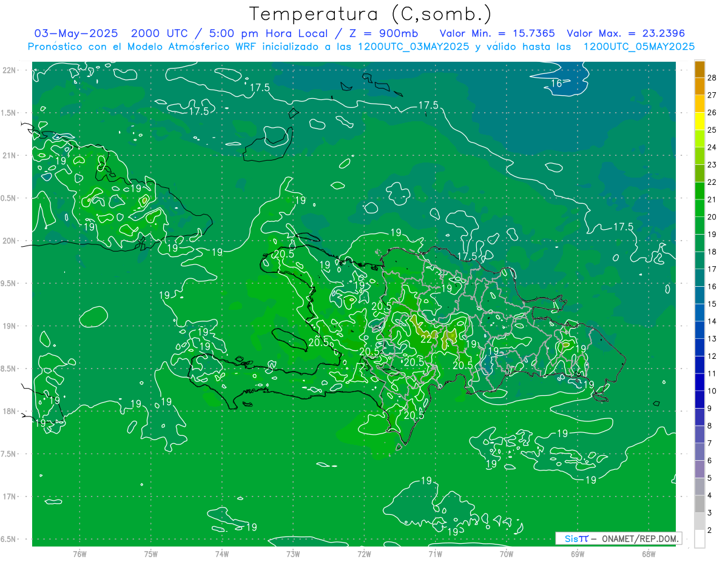Click the '22' contour label over Hispaniola
Image resolution: width=728 pixels, height=562 pixels.
(426, 338)
